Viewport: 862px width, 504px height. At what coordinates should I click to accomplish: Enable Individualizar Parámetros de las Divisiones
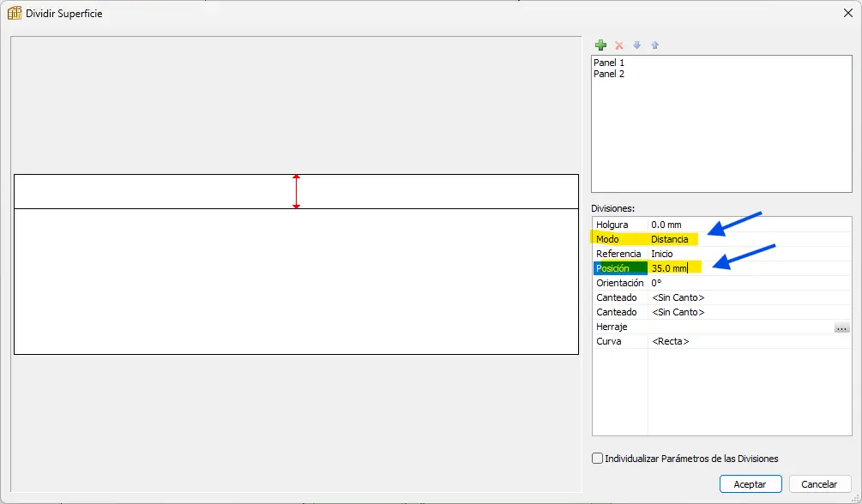(598, 459)
